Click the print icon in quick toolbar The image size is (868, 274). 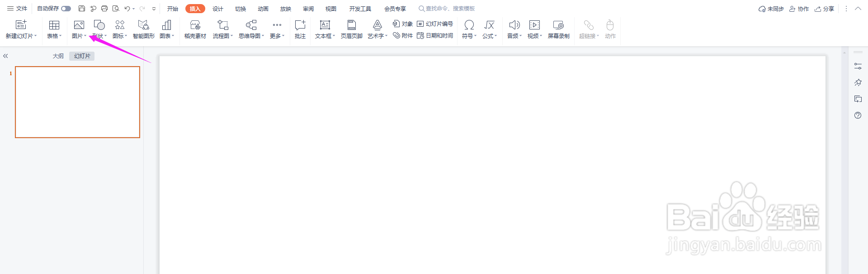(x=104, y=9)
